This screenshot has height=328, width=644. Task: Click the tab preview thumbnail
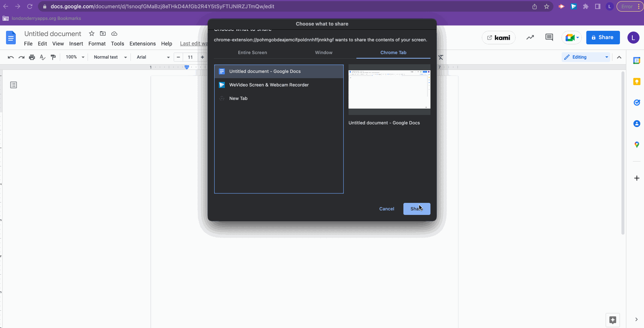[x=389, y=89]
